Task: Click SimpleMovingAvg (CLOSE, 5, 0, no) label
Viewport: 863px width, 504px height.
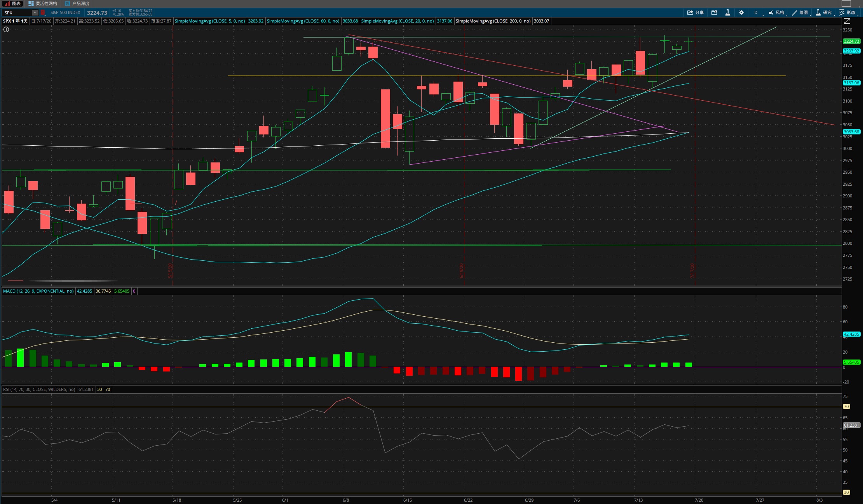Action: click(210, 21)
